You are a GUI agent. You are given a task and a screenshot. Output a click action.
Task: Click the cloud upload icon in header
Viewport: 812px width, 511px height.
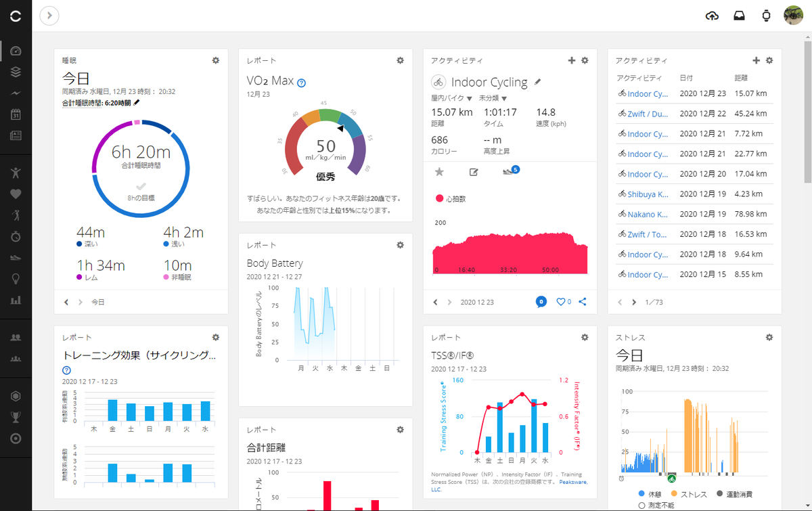(712, 16)
